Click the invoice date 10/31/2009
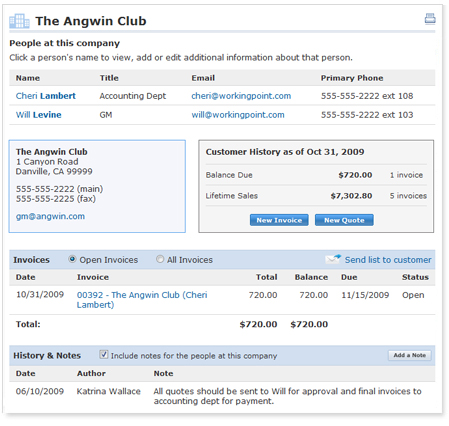The width and height of the screenshot is (449, 426). click(x=40, y=295)
